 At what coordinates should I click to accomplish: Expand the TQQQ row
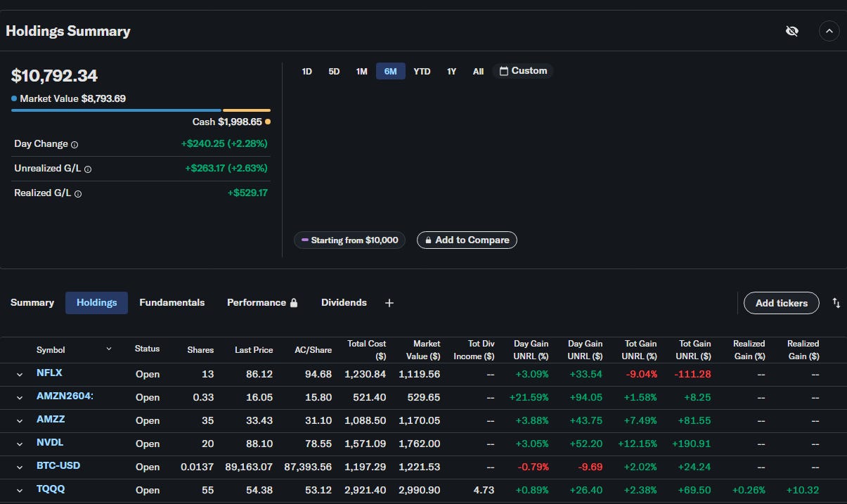click(20, 491)
